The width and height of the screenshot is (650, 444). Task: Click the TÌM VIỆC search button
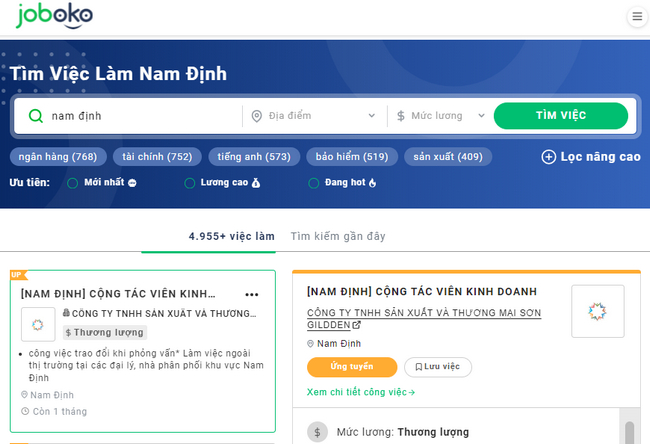coord(561,116)
